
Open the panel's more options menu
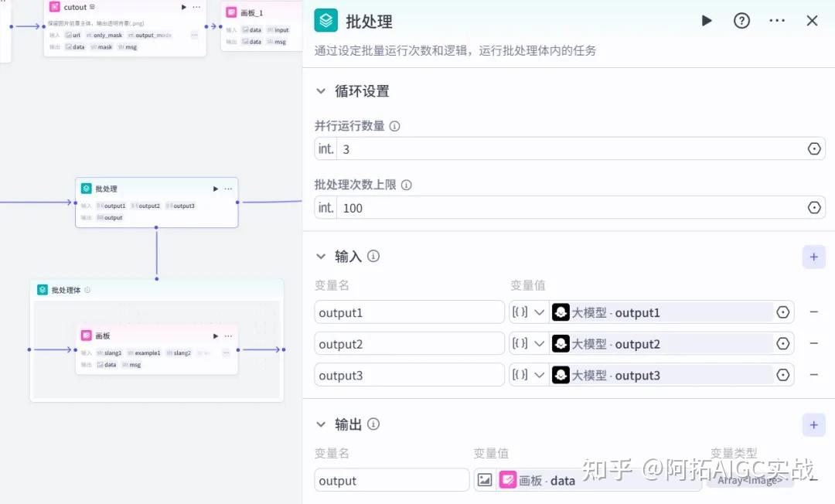(777, 21)
